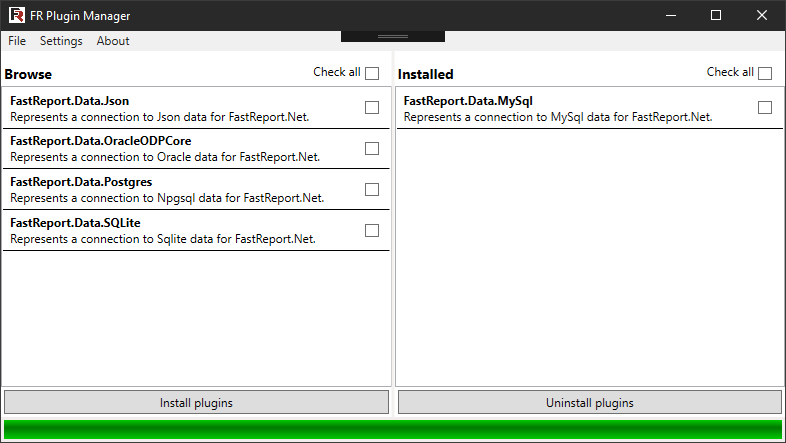Viewport: 786px width, 443px height.
Task: Select the FastReport.Data.Postgres description row
Action: click(167, 198)
